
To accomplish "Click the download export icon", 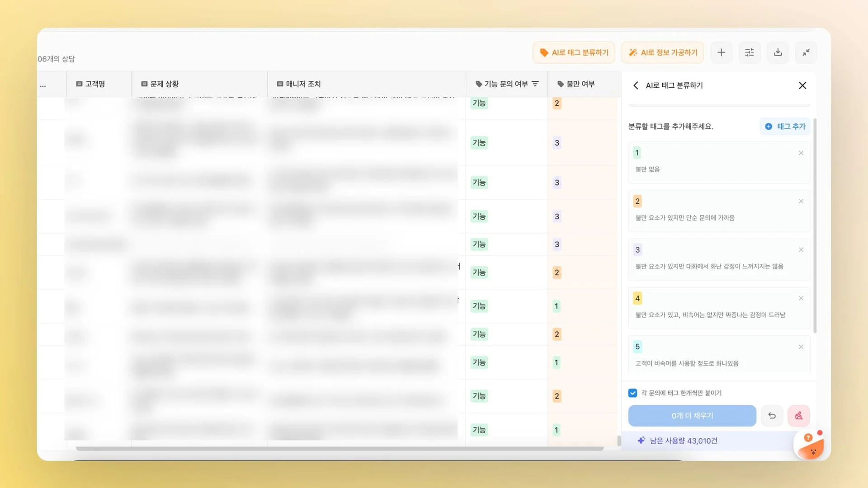I will [x=778, y=52].
